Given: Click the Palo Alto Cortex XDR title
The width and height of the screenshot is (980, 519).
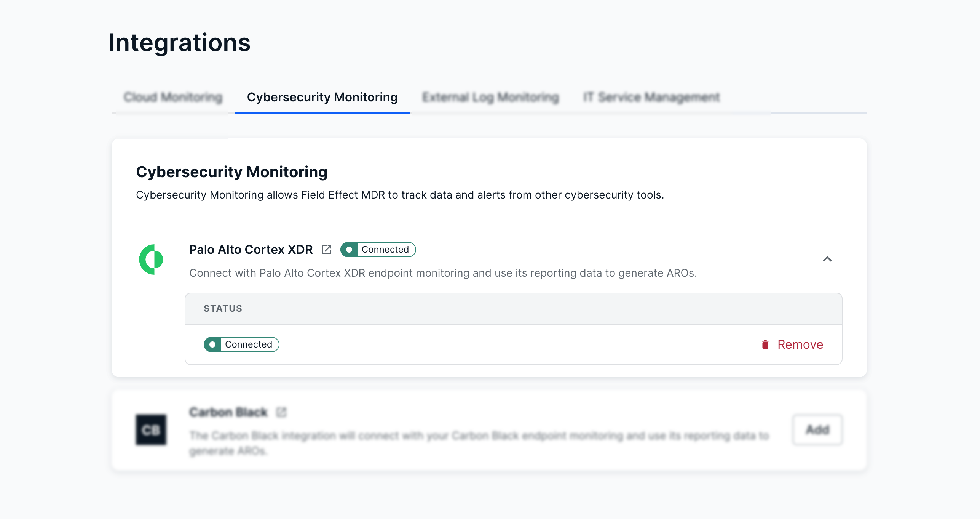Looking at the screenshot, I should (251, 250).
